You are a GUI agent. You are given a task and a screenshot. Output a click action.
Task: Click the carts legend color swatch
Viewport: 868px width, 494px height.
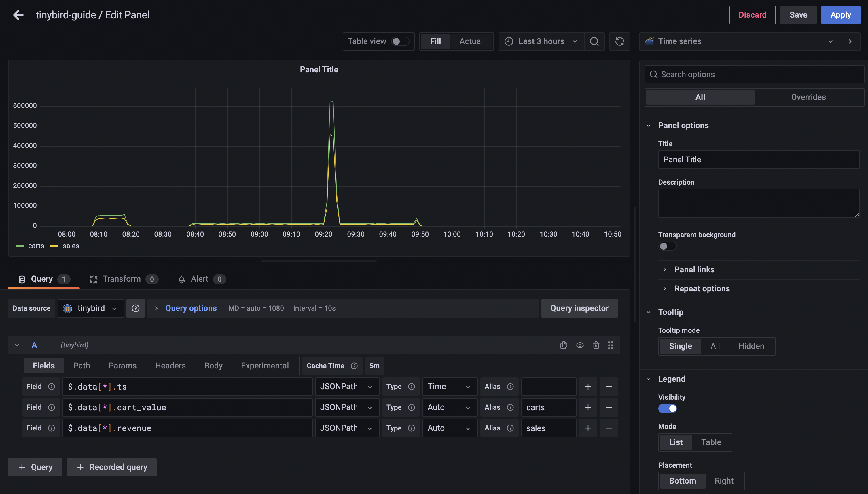point(20,246)
